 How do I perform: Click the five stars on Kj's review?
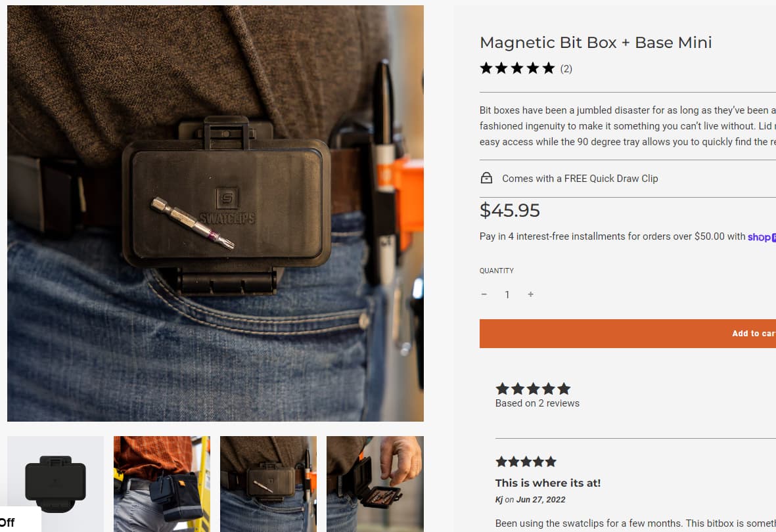coord(526,462)
